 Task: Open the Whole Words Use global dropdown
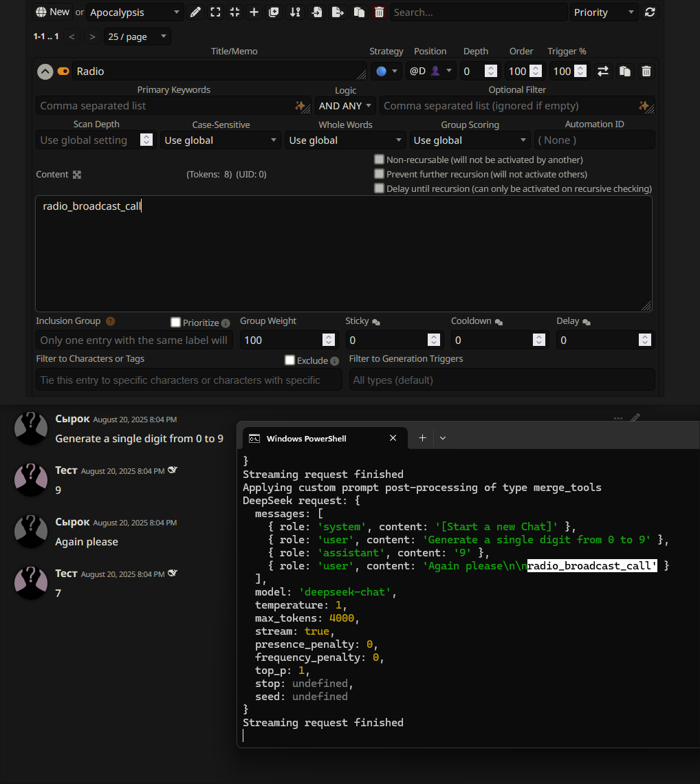tap(345, 140)
